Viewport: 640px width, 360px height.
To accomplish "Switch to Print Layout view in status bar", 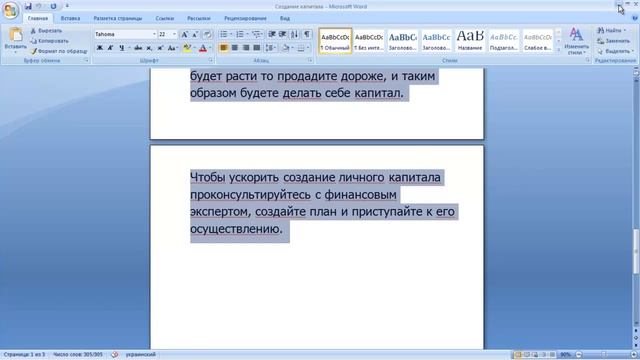I will pyautogui.click(x=518, y=355).
